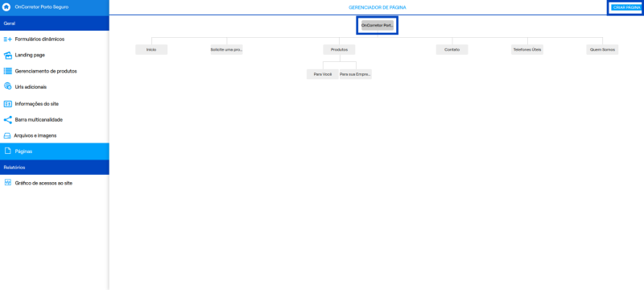644x290 pixels.
Task: Click the Landing page icon
Action: 7,55
